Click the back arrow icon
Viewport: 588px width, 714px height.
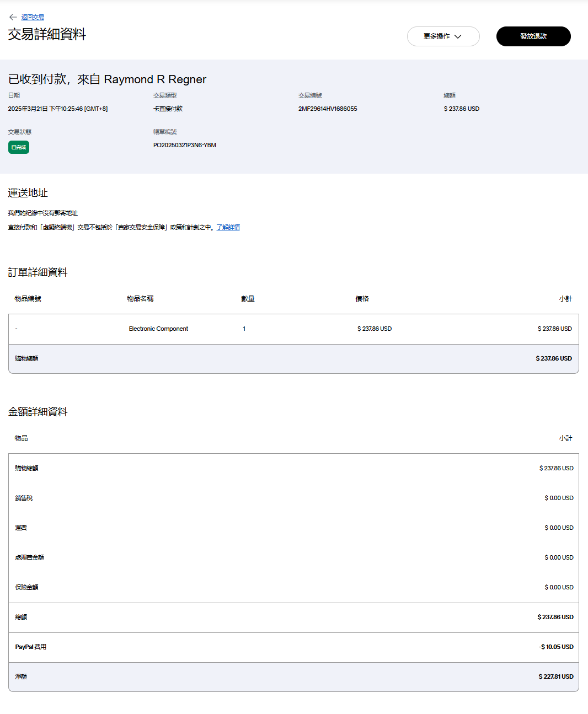(13, 17)
